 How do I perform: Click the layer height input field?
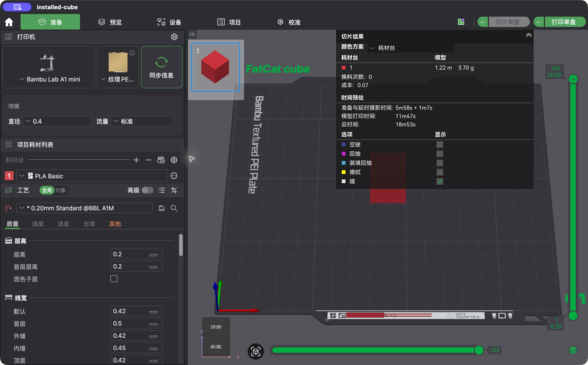pos(136,254)
